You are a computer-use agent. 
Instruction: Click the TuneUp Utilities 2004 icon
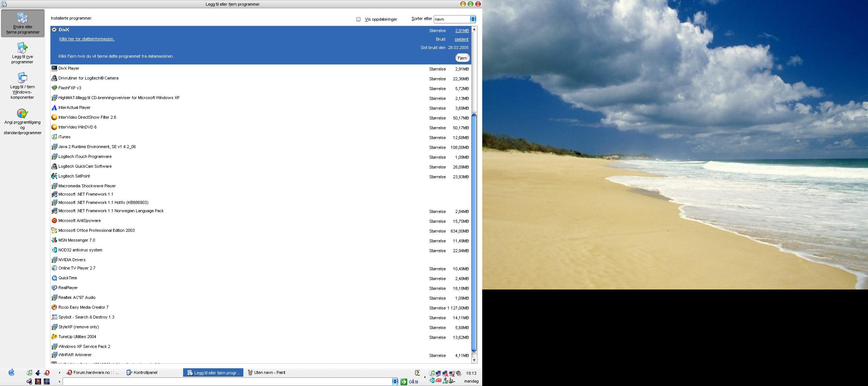click(54, 337)
